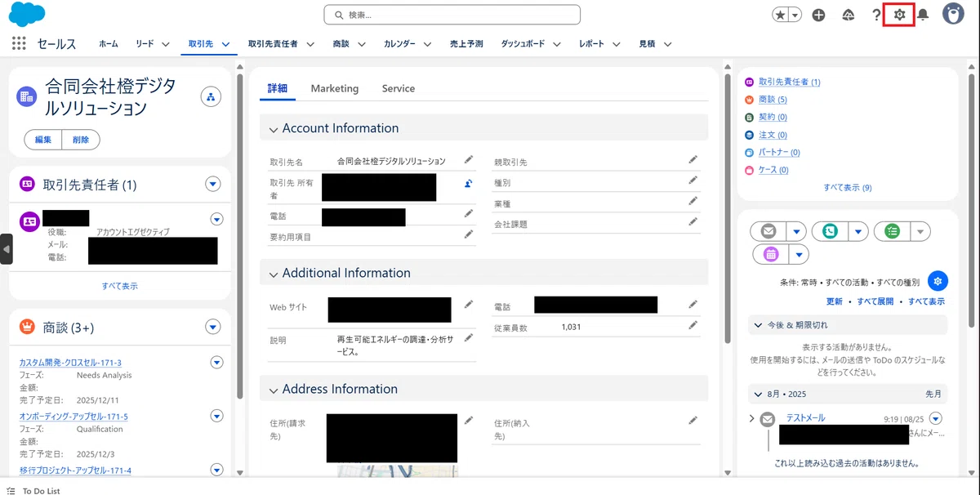Click the search box at top
980x495 pixels.
pyautogui.click(x=452, y=15)
